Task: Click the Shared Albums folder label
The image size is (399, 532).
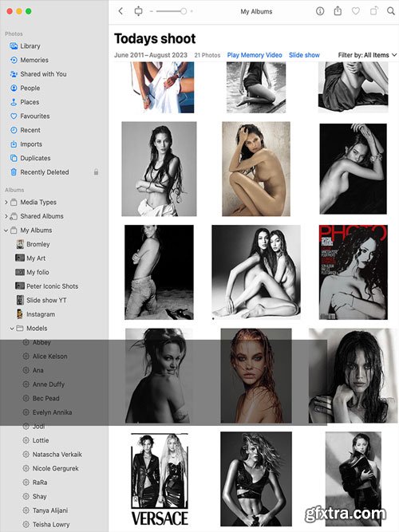Action: click(41, 216)
